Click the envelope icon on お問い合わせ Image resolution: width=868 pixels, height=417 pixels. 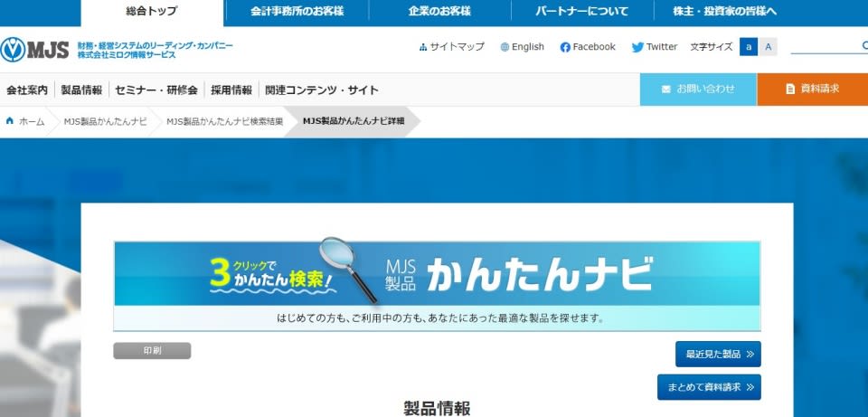pyautogui.click(x=666, y=90)
